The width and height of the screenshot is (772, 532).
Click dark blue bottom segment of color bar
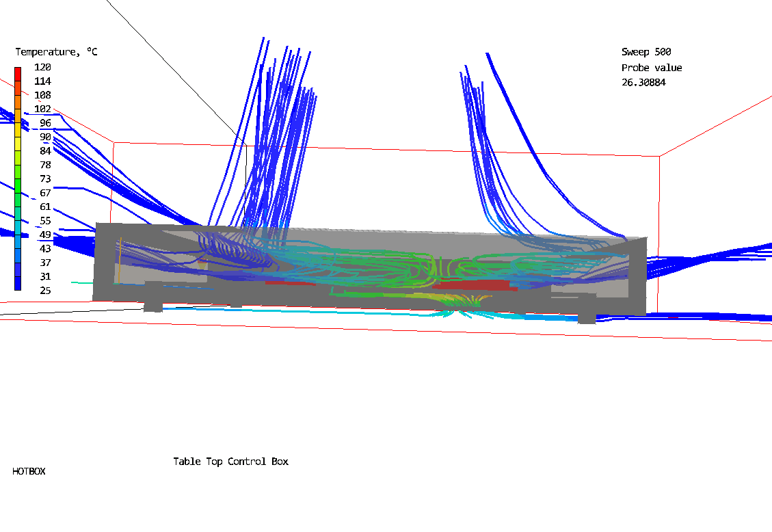click(x=18, y=284)
